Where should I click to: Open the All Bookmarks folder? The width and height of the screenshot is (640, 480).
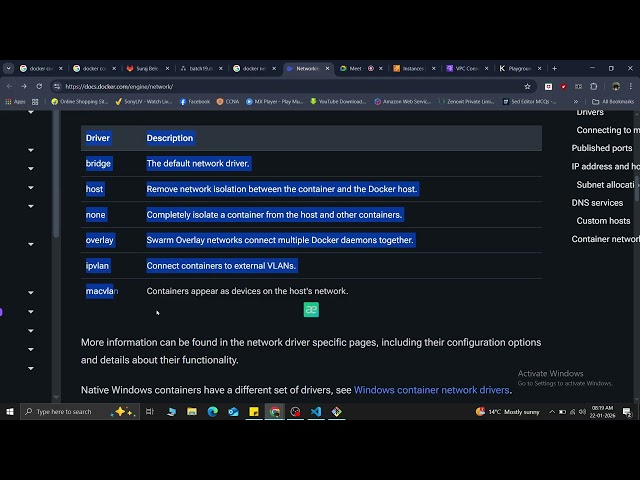pyautogui.click(x=613, y=102)
